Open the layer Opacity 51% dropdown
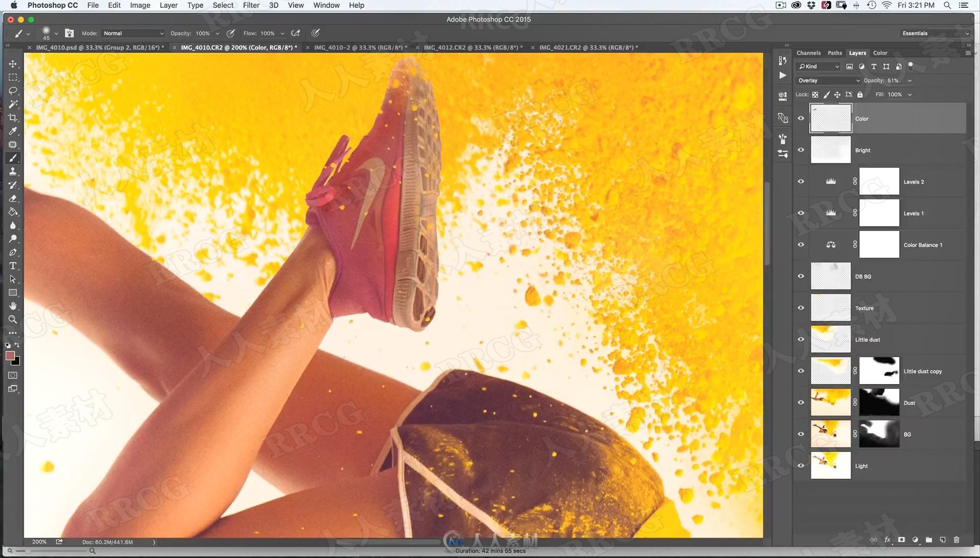Viewport: 980px width, 558px height. coord(910,81)
